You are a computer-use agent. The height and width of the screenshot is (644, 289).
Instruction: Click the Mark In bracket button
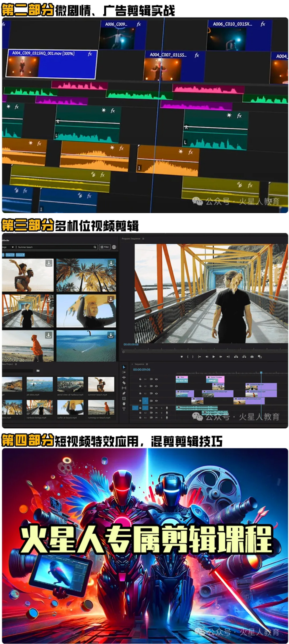pyautogui.click(x=187, y=357)
